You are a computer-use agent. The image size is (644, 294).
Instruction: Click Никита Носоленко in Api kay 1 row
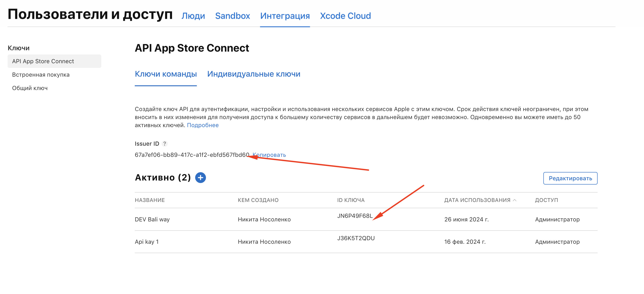pos(264,242)
